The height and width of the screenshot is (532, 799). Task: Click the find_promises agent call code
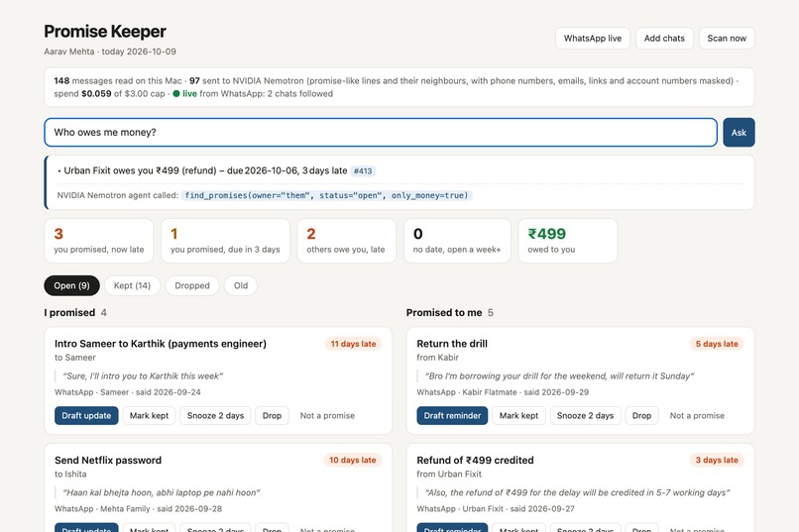point(326,195)
